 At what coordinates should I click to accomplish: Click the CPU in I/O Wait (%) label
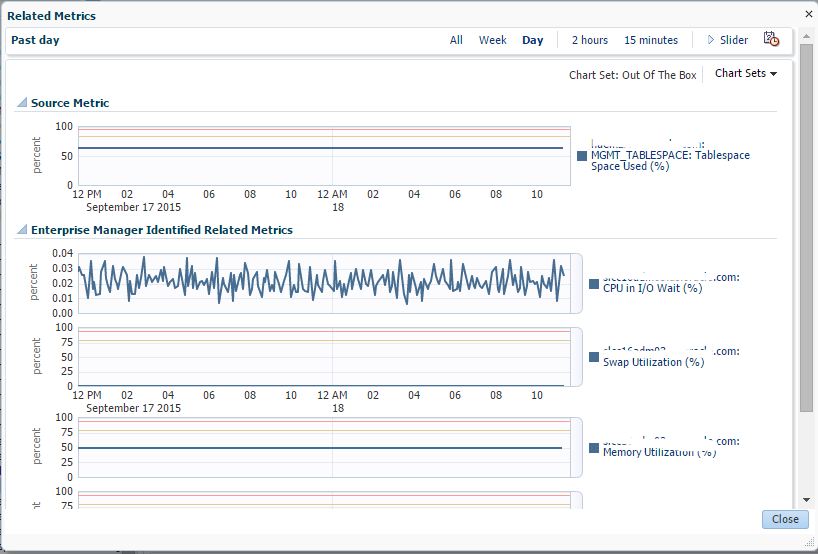(x=652, y=288)
